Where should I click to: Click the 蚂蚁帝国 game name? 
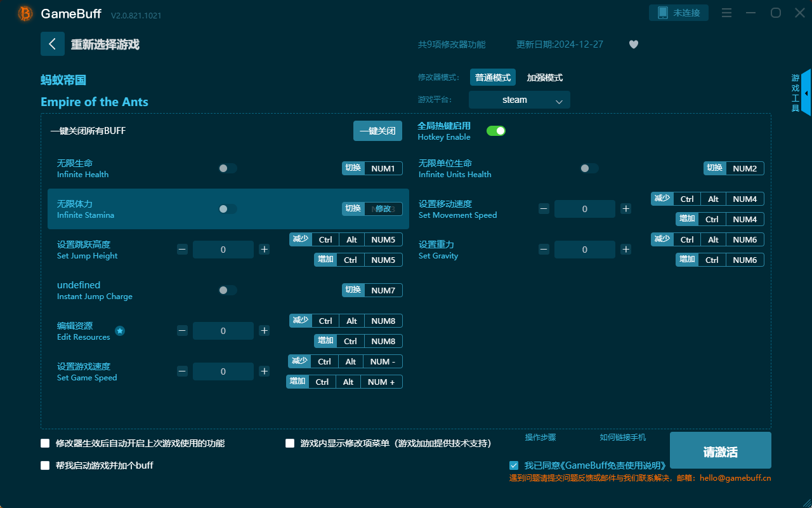(x=63, y=80)
